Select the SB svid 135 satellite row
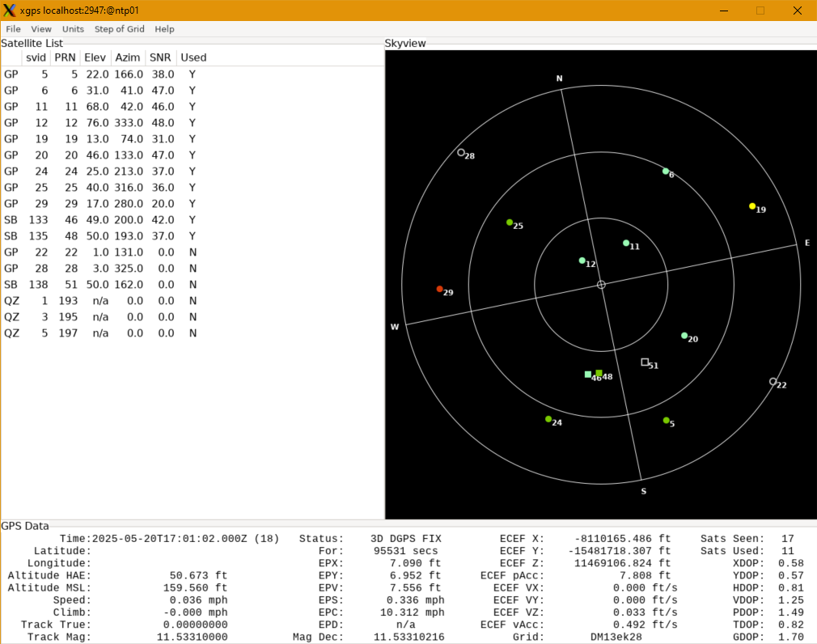Viewport: 817px width, 644px height. point(193,236)
